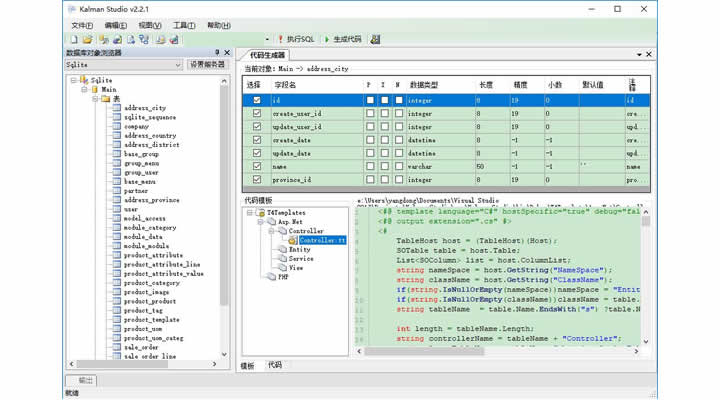Toggle the selection checkbox for province_id
Viewport: 720px width, 400px height.
(257, 179)
